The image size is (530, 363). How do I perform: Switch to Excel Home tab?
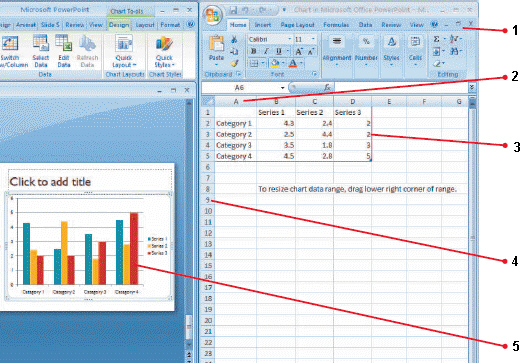pos(238,25)
